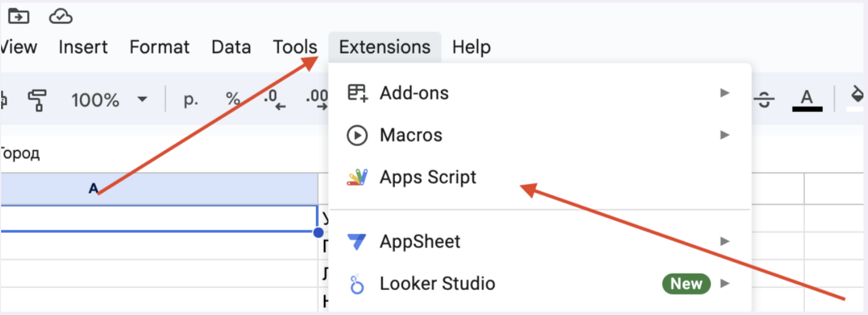Click the cloud saved status icon

[60, 16]
